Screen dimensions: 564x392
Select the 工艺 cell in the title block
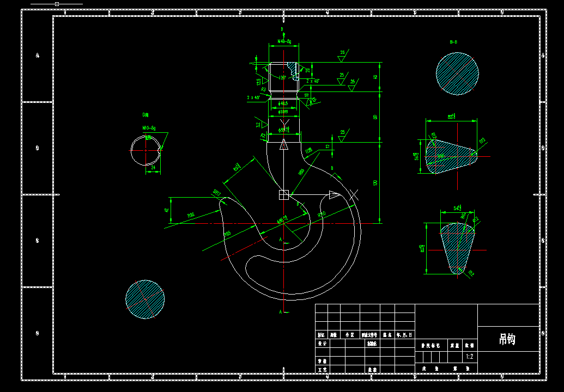point(322,369)
